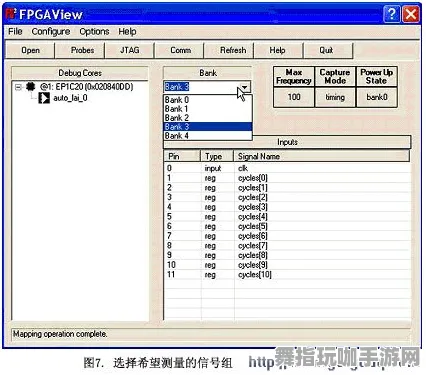Click the chip icon next to EP1C20 device
Screen dimensions: 426x375
point(31,87)
